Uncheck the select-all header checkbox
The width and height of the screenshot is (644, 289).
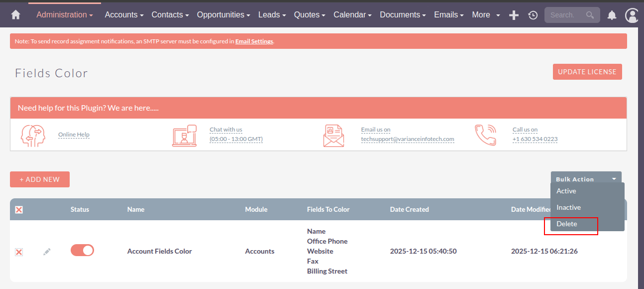pos(19,210)
